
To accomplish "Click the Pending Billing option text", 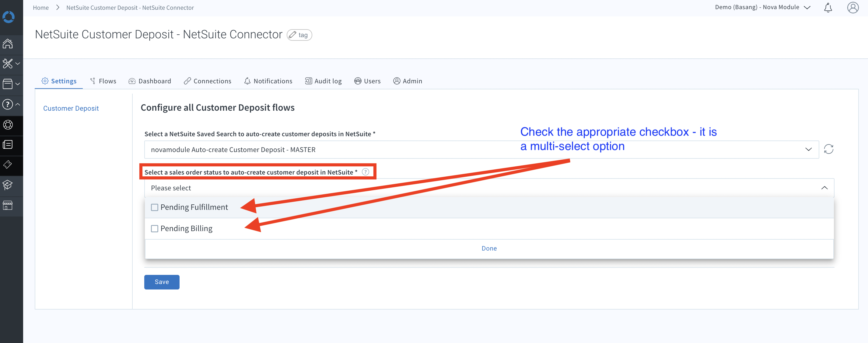I will click(186, 229).
